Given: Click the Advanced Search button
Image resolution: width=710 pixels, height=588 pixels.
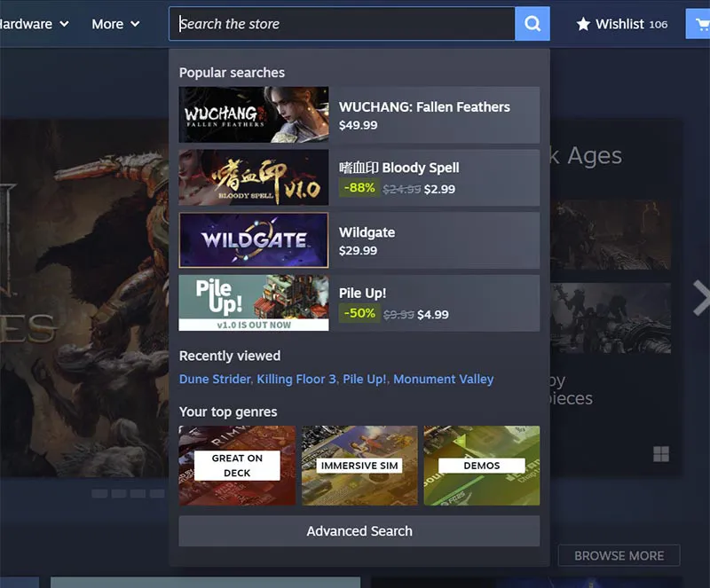Looking at the screenshot, I should (x=359, y=530).
